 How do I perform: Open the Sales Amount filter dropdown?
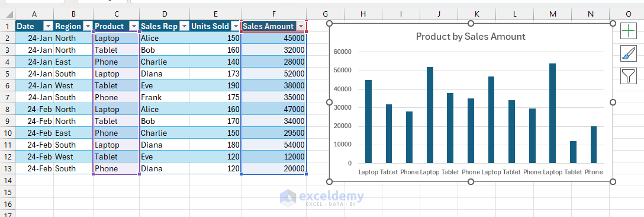[x=301, y=26]
